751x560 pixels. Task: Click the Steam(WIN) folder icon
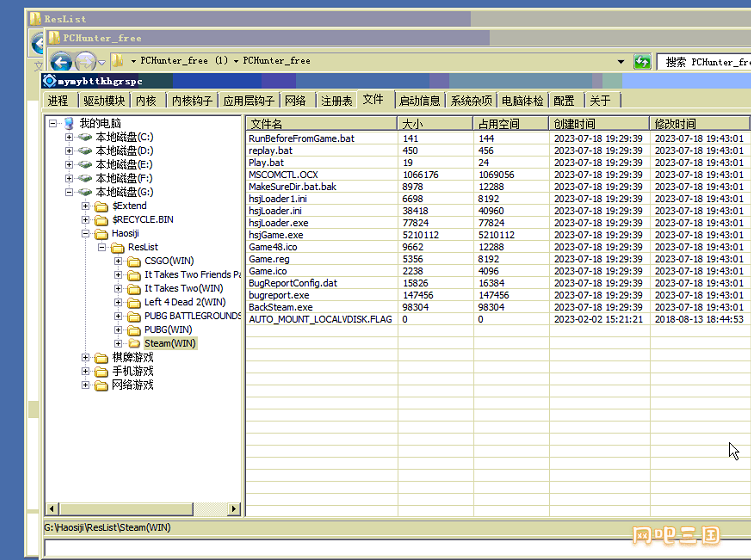pyautogui.click(x=134, y=344)
